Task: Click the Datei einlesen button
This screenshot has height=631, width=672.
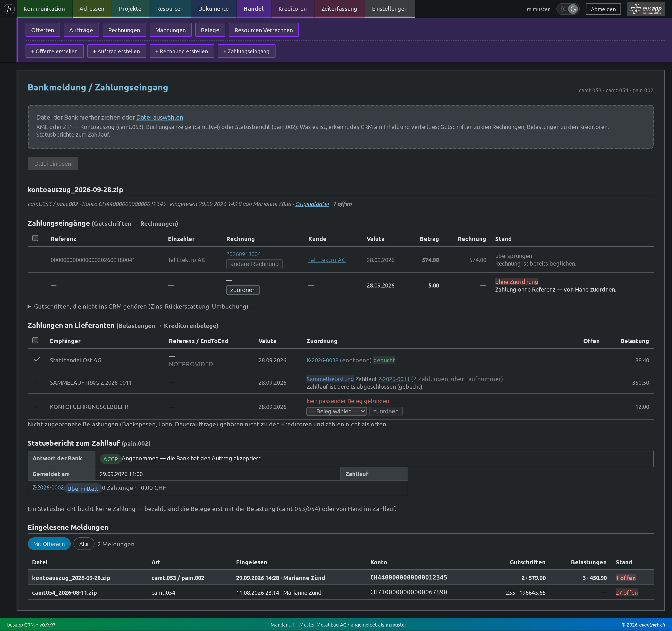Action: pos(53,164)
